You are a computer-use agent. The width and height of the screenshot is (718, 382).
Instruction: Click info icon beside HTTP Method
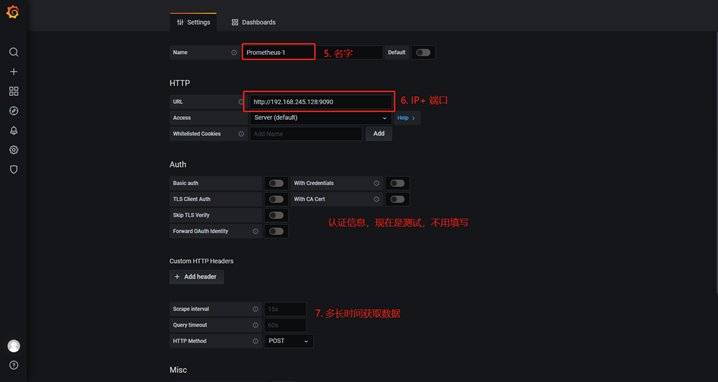click(256, 341)
